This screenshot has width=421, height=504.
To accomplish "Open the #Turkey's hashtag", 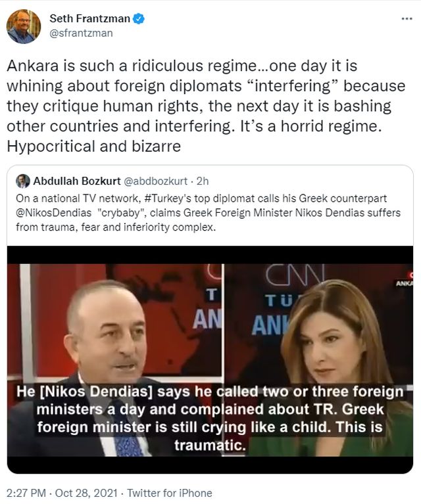I will point(168,198).
